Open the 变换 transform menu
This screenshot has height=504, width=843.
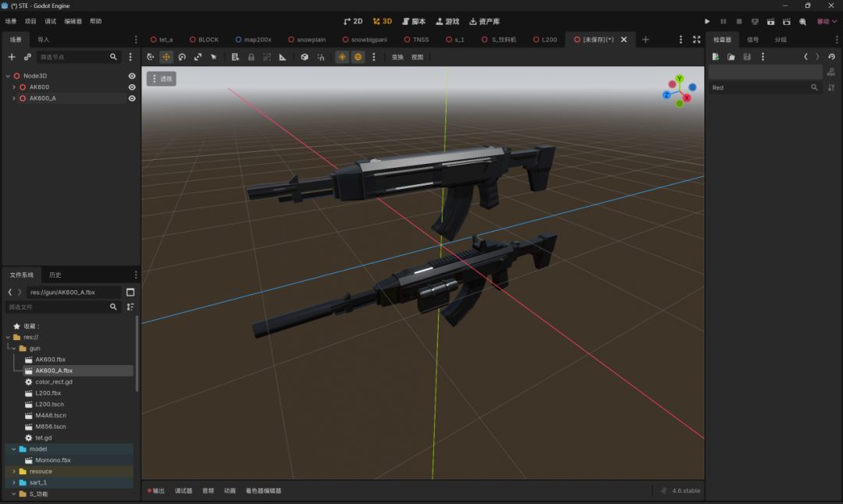pos(397,57)
